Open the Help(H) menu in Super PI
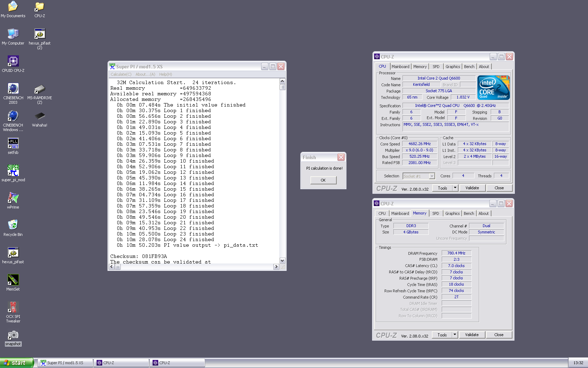Image resolution: width=588 pixels, height=368 pixels. pos(166,74)
